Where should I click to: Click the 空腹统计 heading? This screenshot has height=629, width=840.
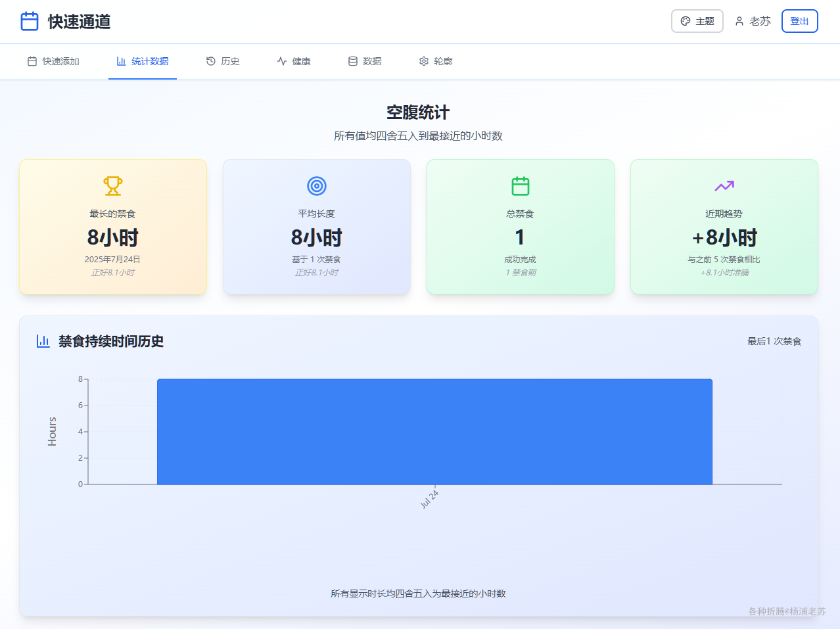click(x=418, y=112)
